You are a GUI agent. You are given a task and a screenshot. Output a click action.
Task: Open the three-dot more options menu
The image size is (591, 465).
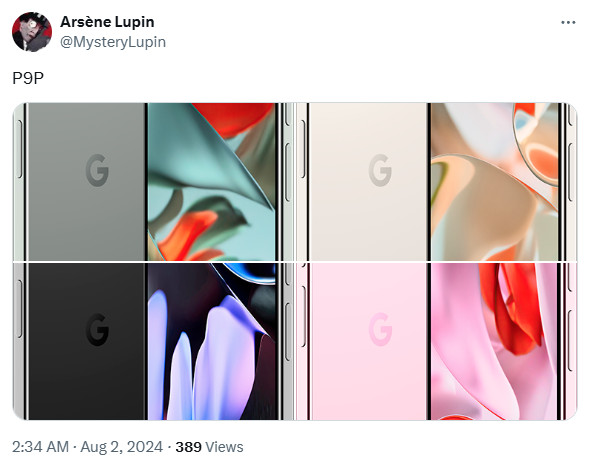point(568,23)
